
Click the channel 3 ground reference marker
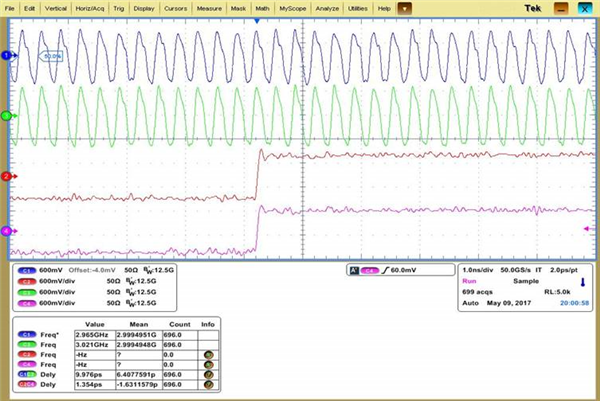point(8,116)
